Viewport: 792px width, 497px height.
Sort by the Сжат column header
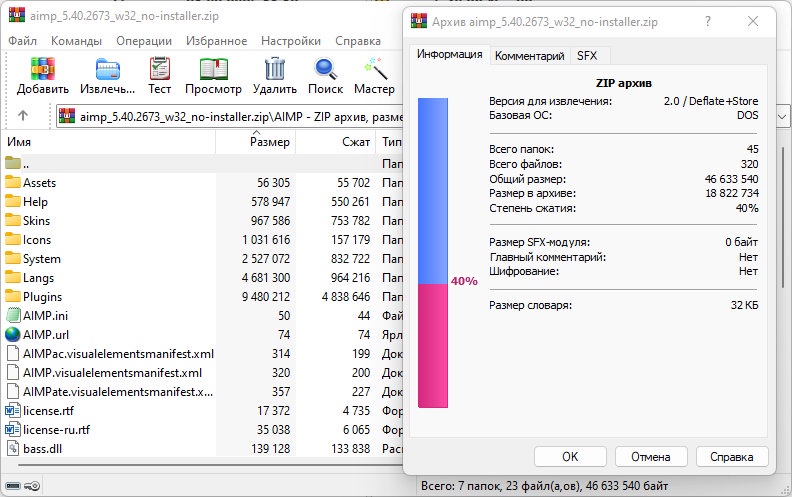(x=336, y=142)
